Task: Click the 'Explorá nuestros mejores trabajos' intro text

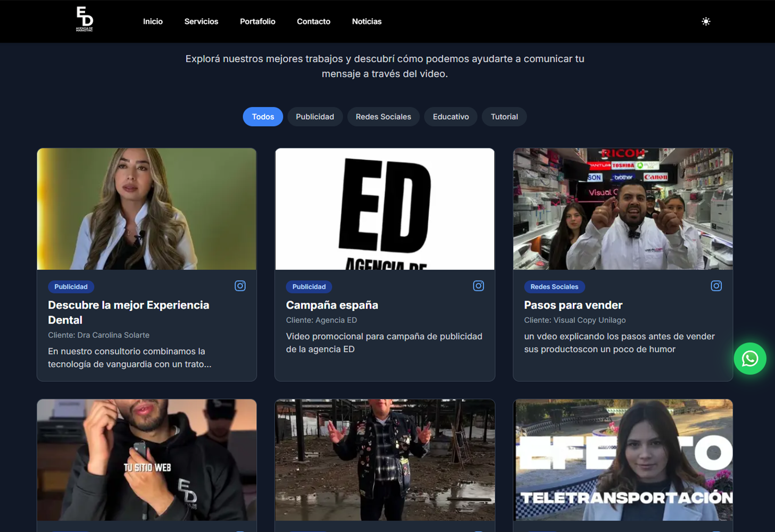Action: tap(385, 66)
